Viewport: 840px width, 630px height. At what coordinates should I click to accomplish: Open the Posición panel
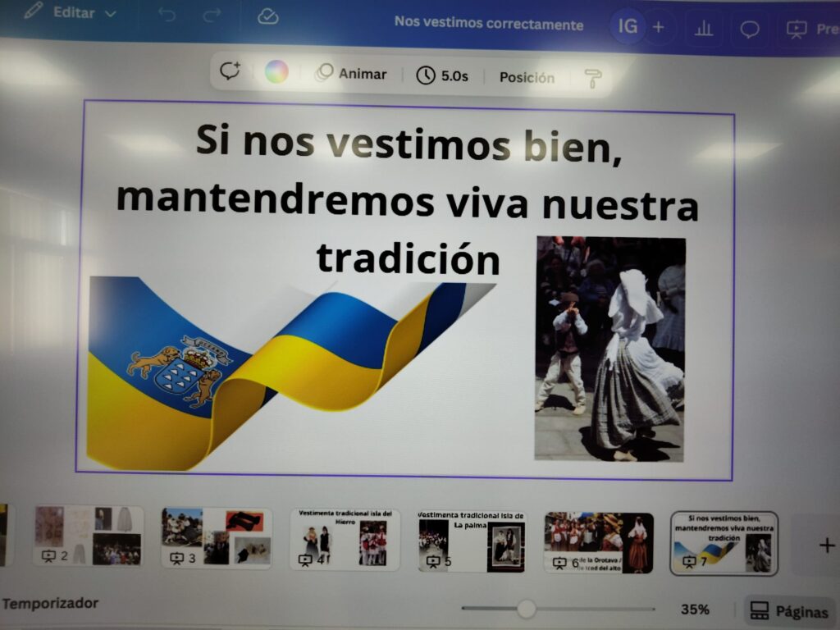[x=527, y=77]
